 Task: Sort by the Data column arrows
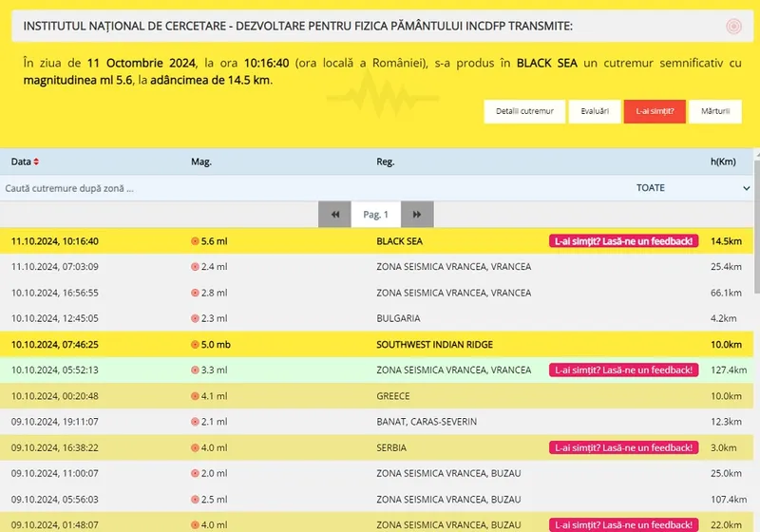tap(36, 161)
